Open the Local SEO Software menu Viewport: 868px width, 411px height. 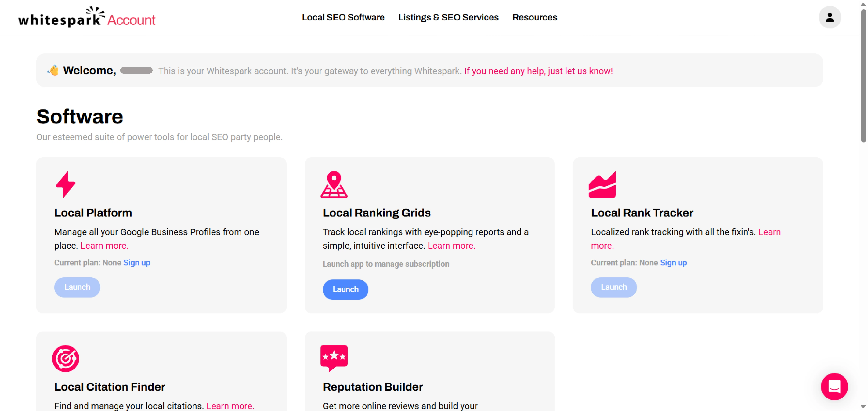(x=343, y=17)
